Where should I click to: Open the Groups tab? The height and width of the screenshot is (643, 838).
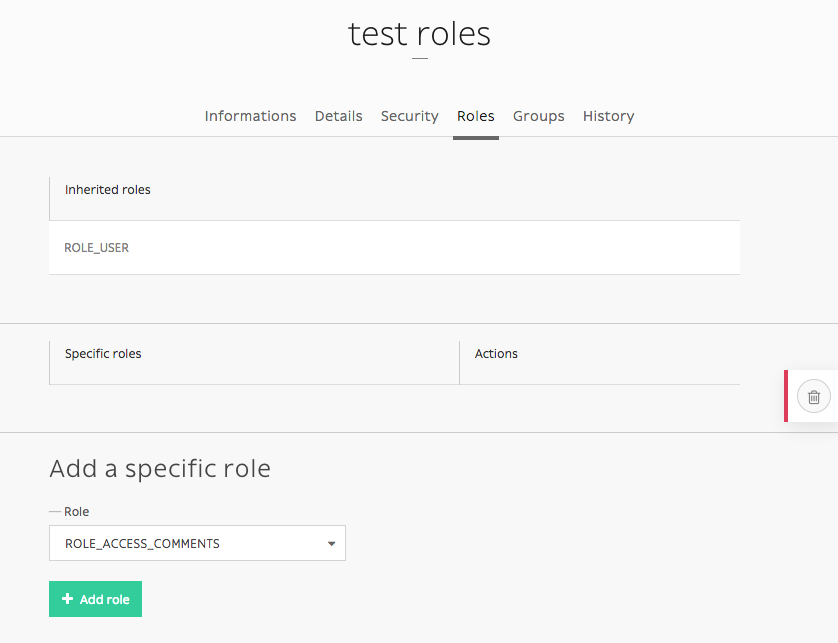[x=538, y=116]
